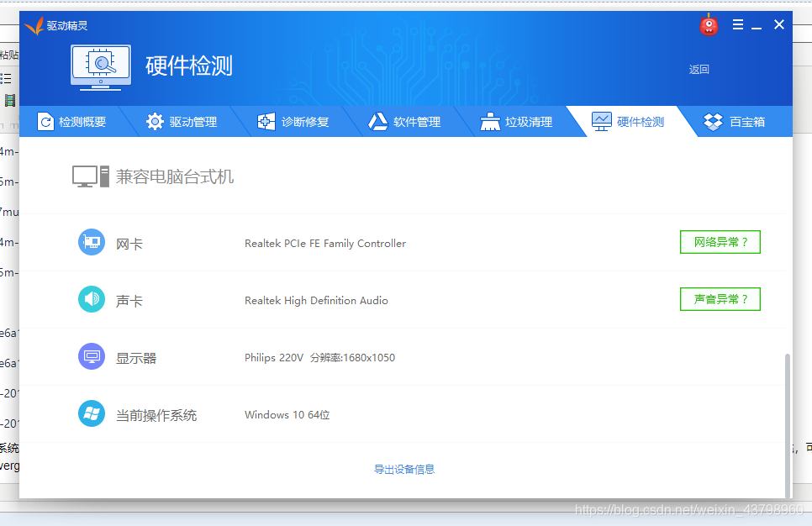Image resolution: width=812 pixels, height=526 pixels.
Task: Select the text Realtek PCIe FE Family Controller
Action: [x=325, y=244]
